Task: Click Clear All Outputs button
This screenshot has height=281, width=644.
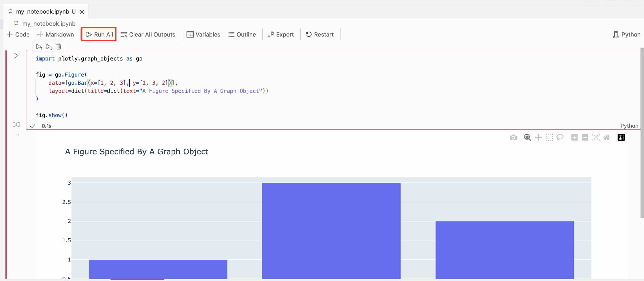Action: tap(148, 35)
